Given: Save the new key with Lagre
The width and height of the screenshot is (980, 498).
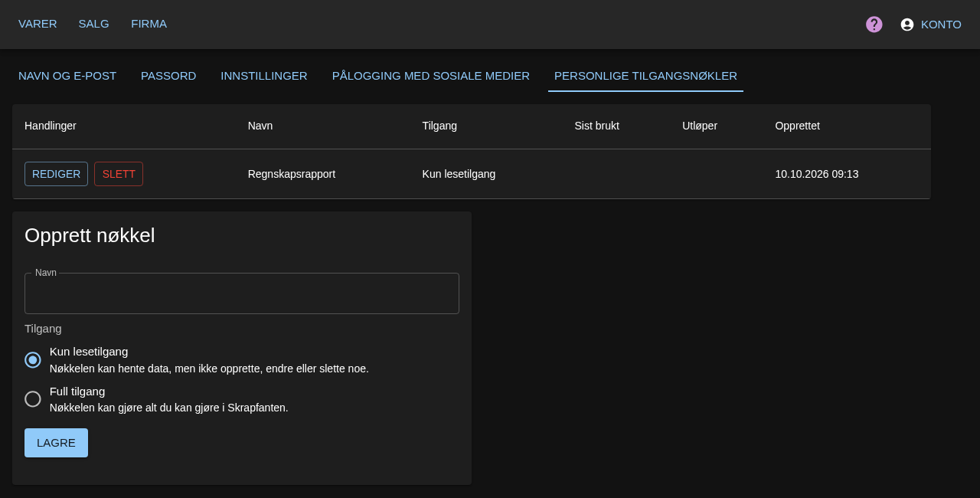Looking at the screenshot, I should pyautogui.click(x=56, y=443).
